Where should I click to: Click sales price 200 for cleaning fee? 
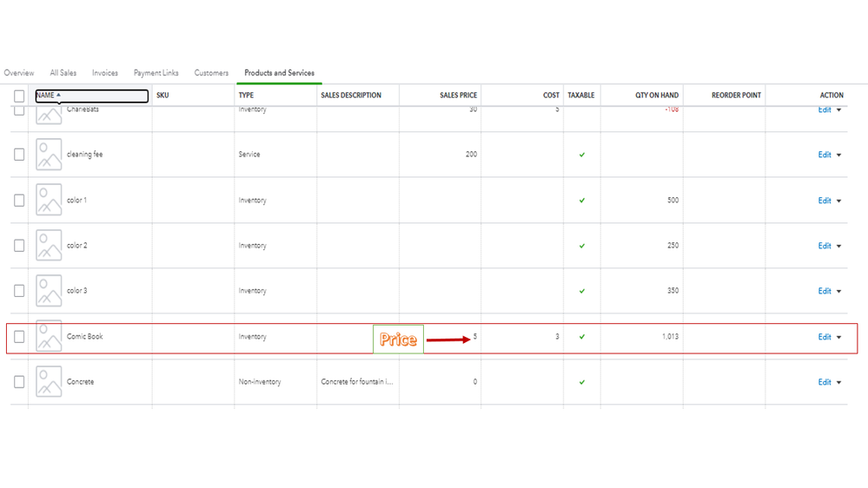[x=471, y=155]
